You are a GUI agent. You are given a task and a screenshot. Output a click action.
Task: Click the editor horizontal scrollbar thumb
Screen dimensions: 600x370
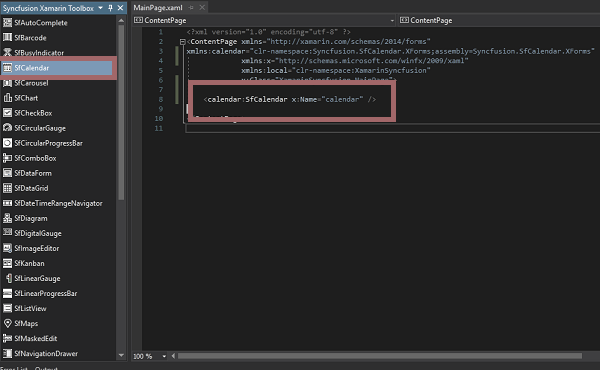[x=380, y=356]
